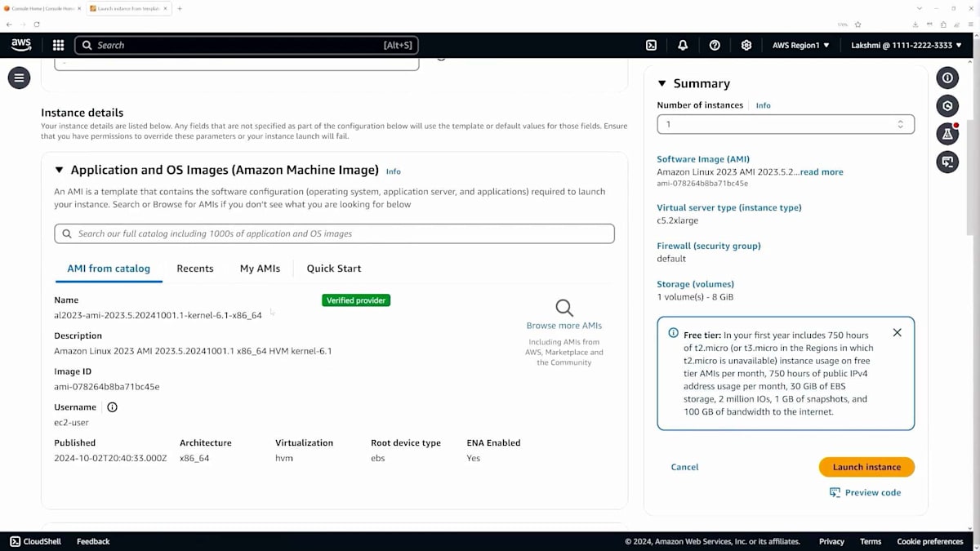980x551 pixels.
Task: Open the Software Image (AMI) summary link
Action: (x=703, y=159)
